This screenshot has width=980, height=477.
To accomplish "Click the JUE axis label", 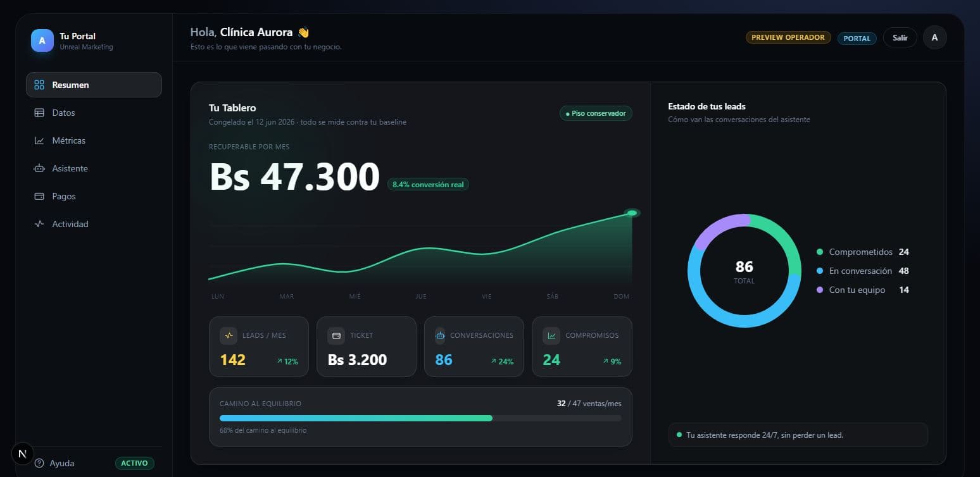I will point(421,296).
